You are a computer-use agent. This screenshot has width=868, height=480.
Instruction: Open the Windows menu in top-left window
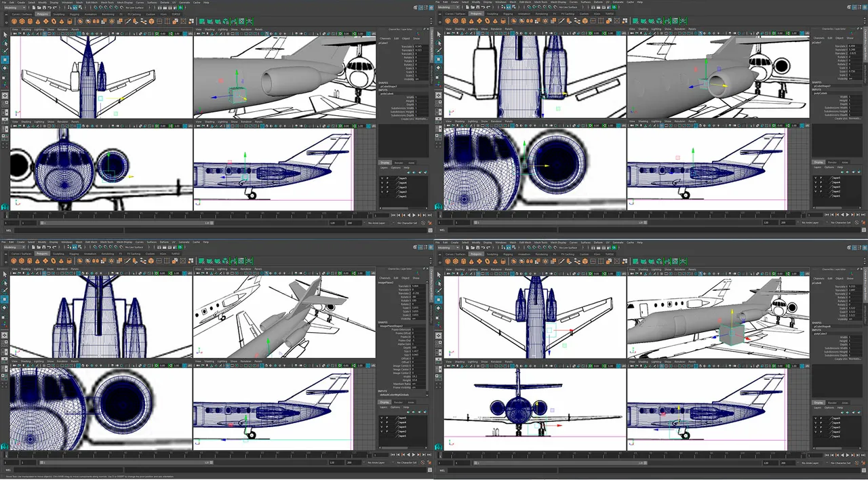pyautogui.click(x=67, y=3)
